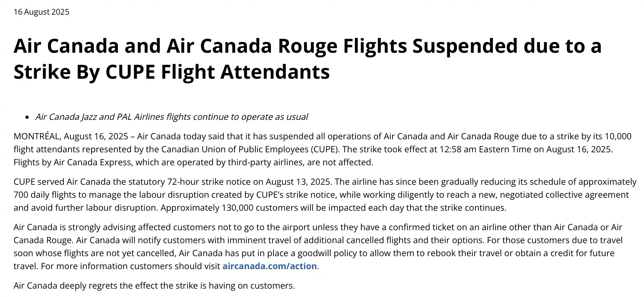
Task: Click the bullet point marker before Air Canada Jazz
Action: pos(27,117)
